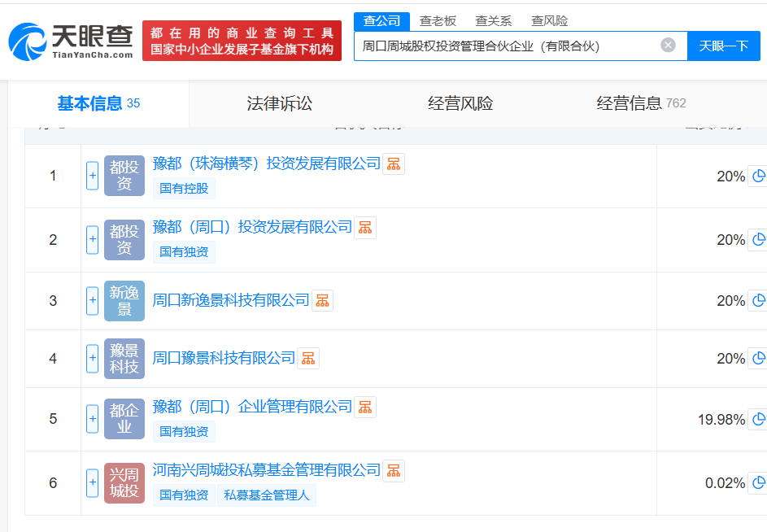
Task: Click pie chart icon beside 0.02%
Action: click(x=758, y=483)
